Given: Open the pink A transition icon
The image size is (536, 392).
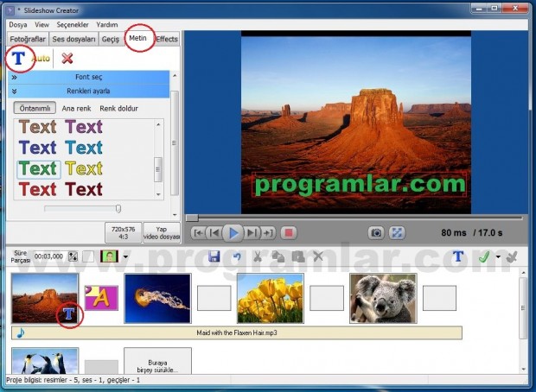Looking at the screenshot, I should 101,298.
